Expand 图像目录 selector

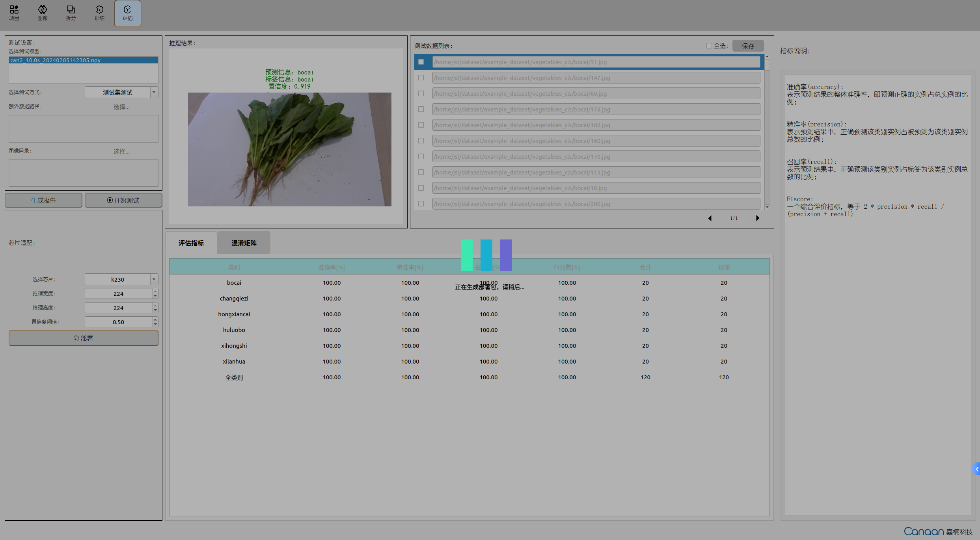click(x=122, y=150)
